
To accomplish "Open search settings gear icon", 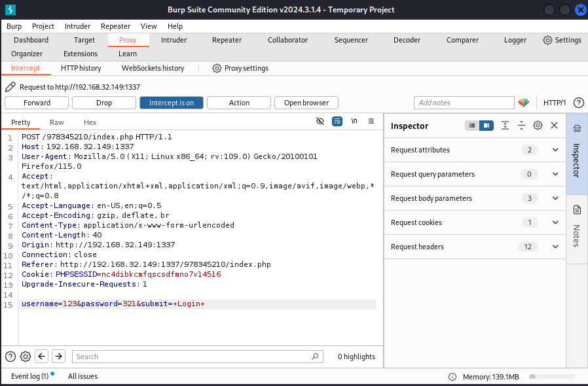I will [26, 357].
